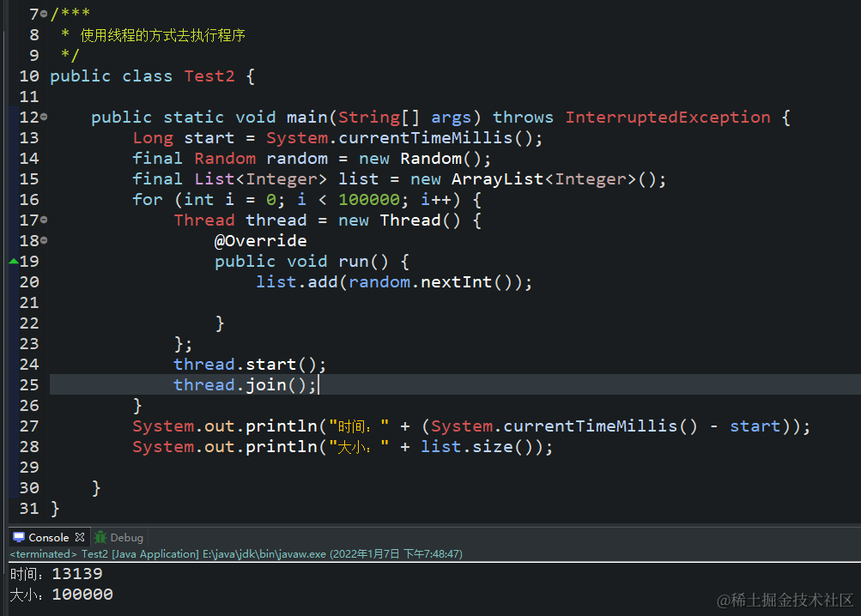
Task: Collapse the comment block fold at line 7
Action: (x=44, y=14)
